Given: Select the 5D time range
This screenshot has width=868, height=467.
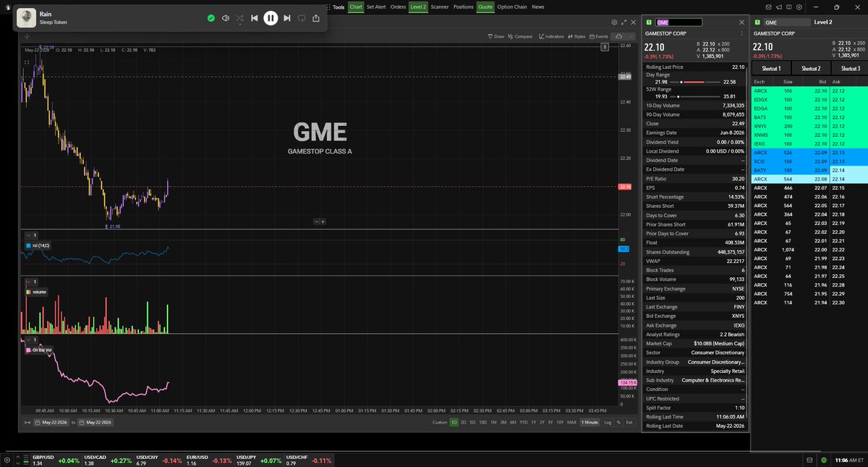Looking at the screenshot, I should [472, 422].
